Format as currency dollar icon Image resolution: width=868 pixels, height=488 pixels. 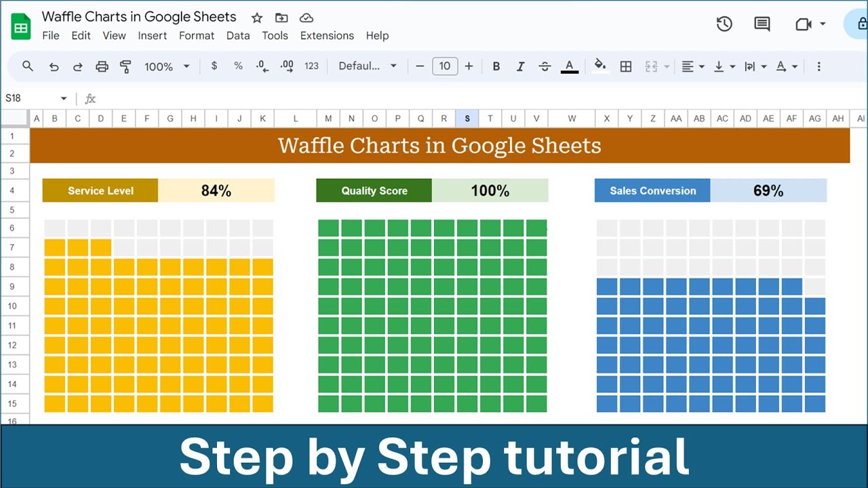tap(214, 66)
